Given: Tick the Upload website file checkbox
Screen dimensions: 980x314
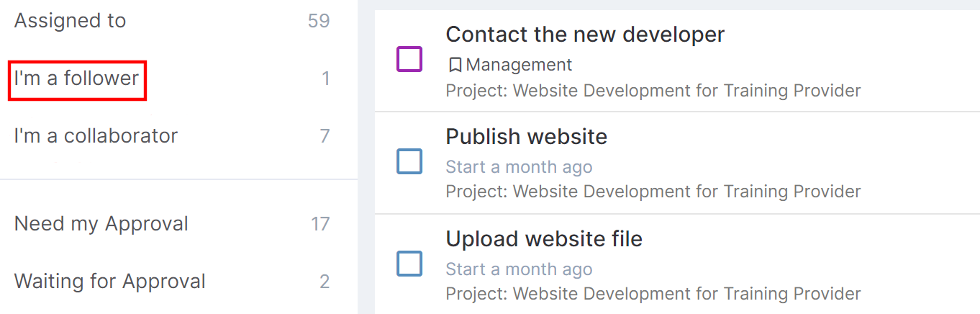Looking at the screenshot, I should coord(409,264).
